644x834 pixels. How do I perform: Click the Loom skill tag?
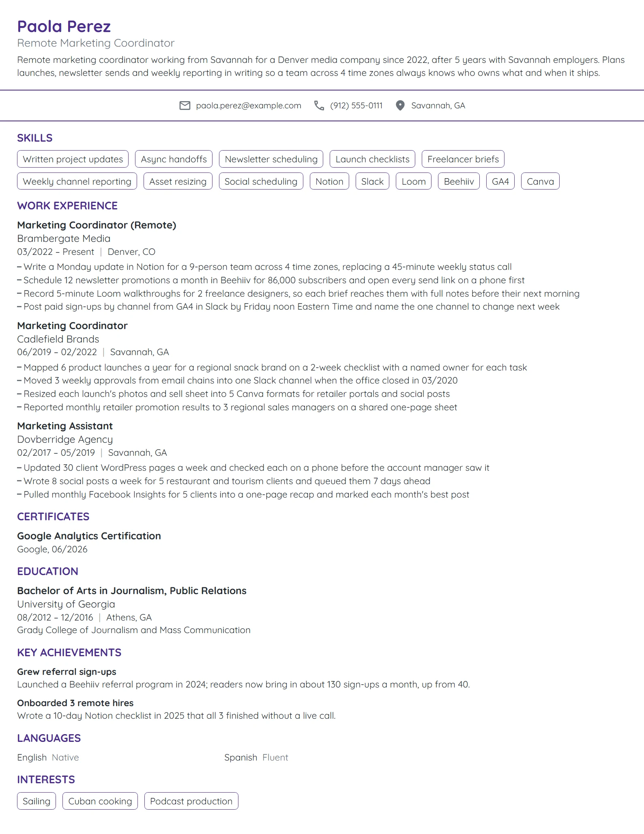[x=414, y=181]
